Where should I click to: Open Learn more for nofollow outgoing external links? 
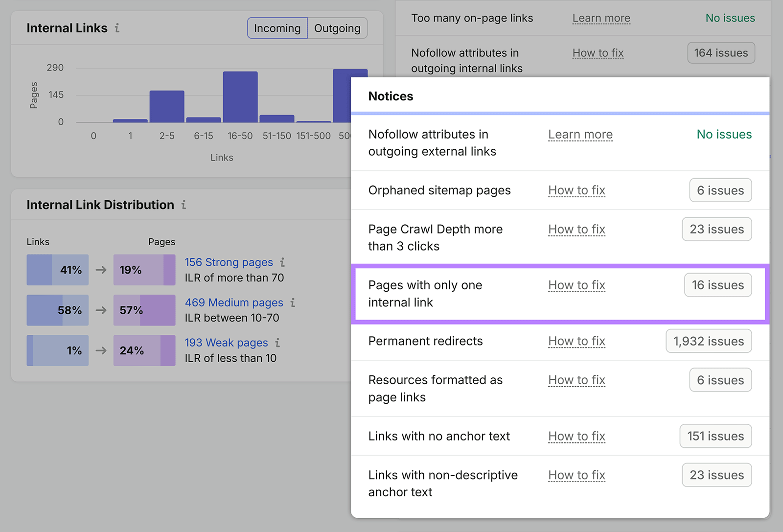[x=580, y=135]
